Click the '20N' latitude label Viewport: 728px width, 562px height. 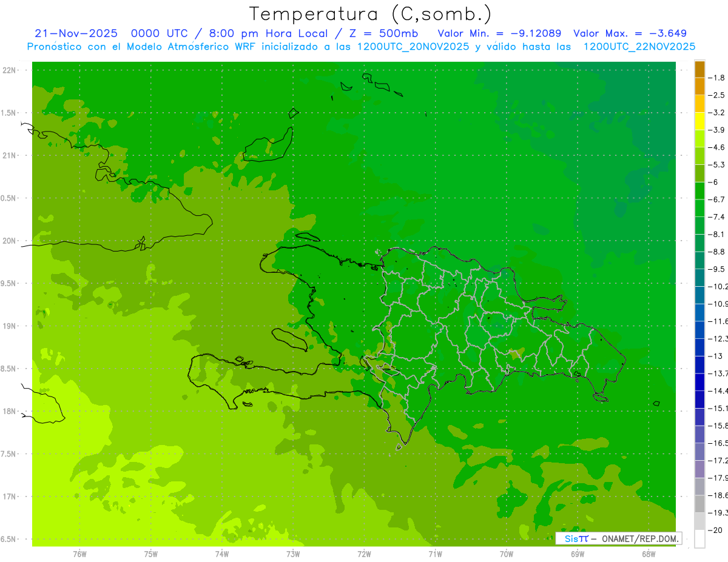click(x=10, y=241)
